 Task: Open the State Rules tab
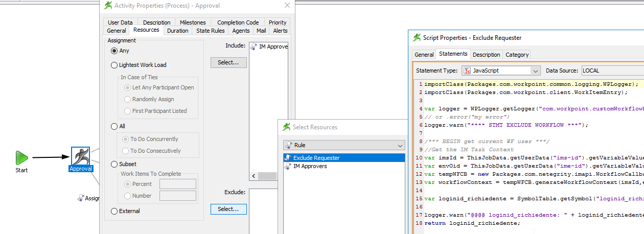point(211,31)
